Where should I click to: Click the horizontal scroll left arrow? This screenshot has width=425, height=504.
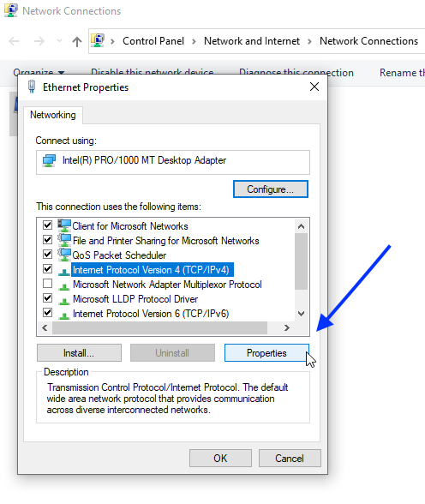tap(45, 327)
